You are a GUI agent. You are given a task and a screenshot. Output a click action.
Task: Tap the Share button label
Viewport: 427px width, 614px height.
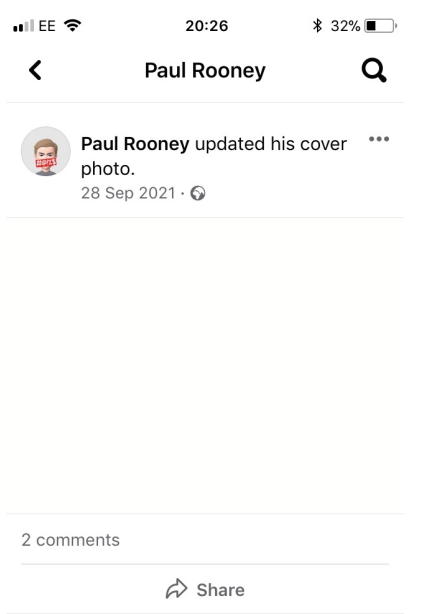click(221, 590)
